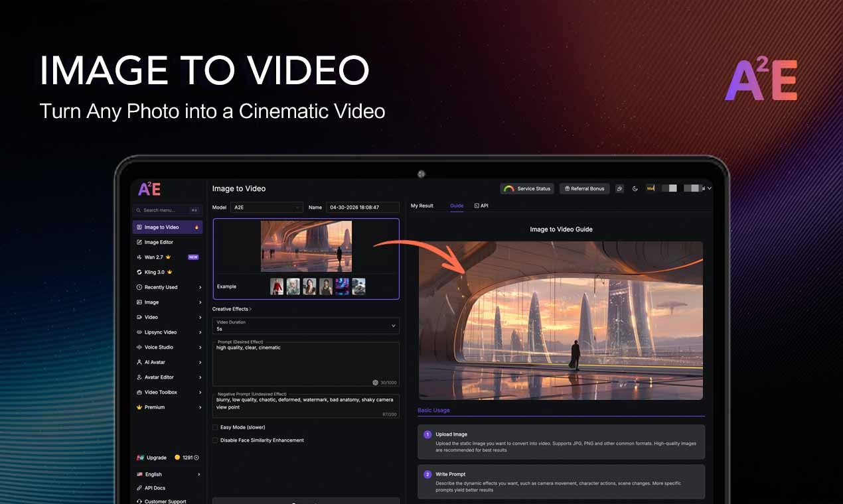The width and height of the screenshot is (843, 504).
Task: Expand the Voice Studio submenu chevron
Action: pyautogui.click(x=200, y=347)
